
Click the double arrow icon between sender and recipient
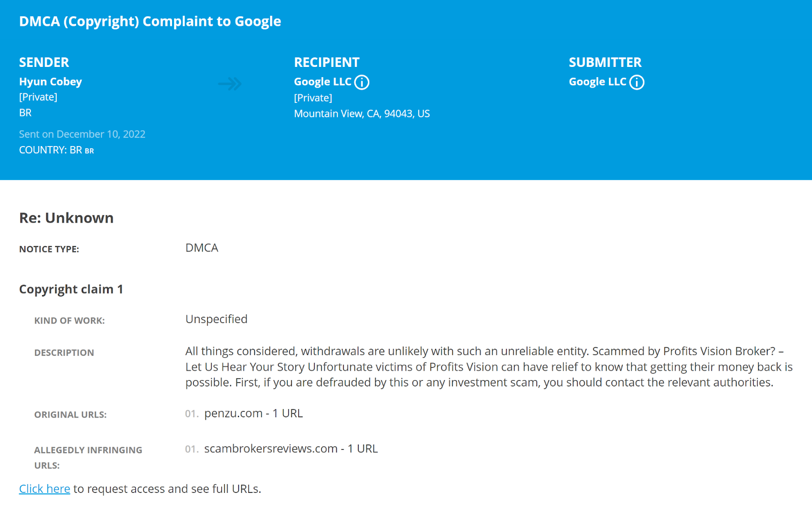(x=230, y=84)
